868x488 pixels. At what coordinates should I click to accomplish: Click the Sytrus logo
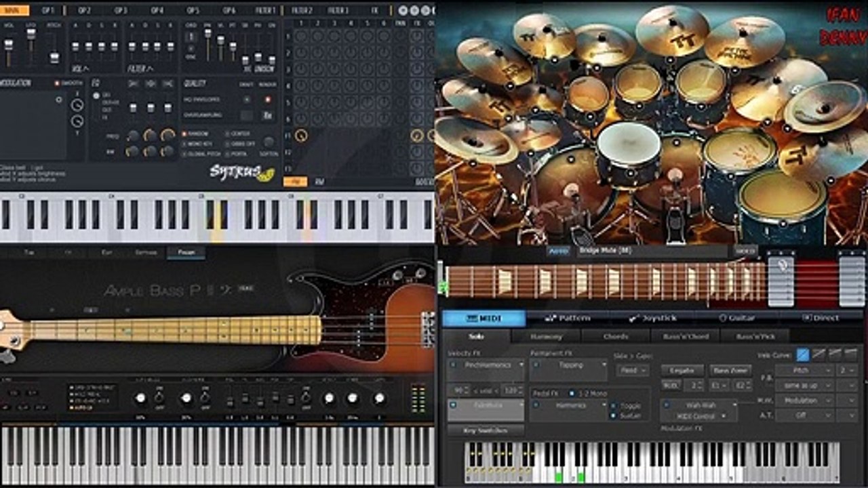click(242, 172)
